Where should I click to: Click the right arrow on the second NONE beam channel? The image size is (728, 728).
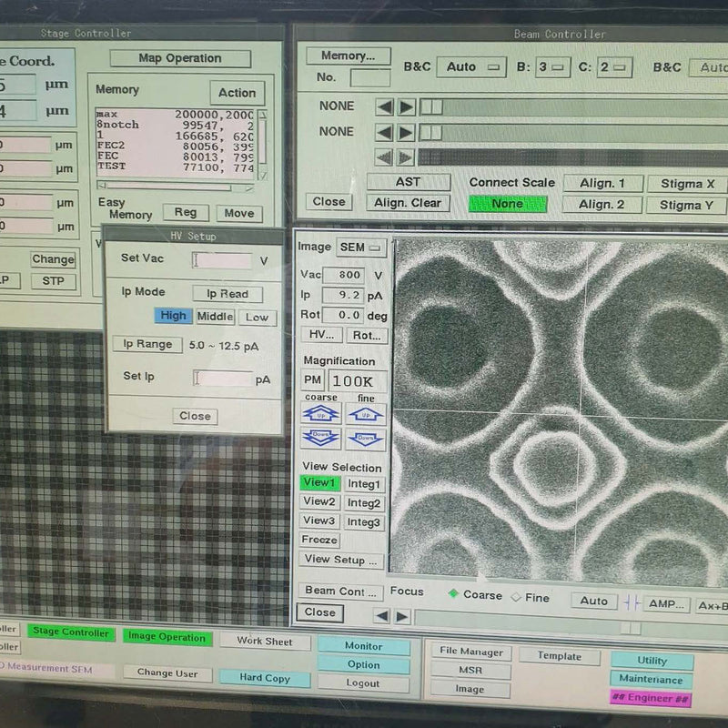pos(407,132)
